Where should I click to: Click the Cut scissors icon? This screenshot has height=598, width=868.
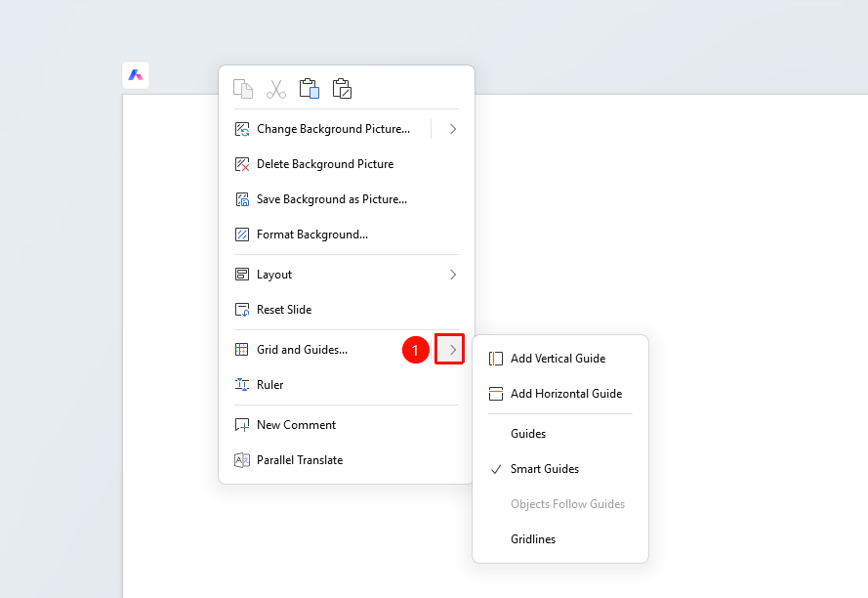point(276,89)
